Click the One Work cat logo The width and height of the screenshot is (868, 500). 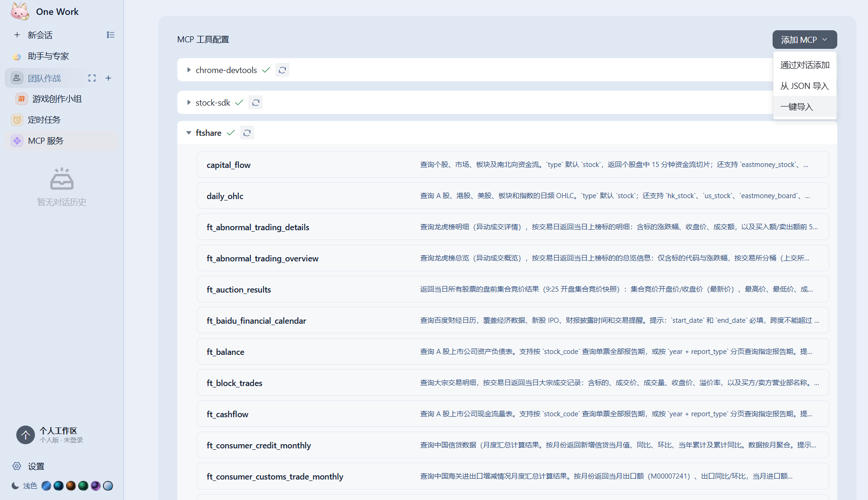(20, 12)
